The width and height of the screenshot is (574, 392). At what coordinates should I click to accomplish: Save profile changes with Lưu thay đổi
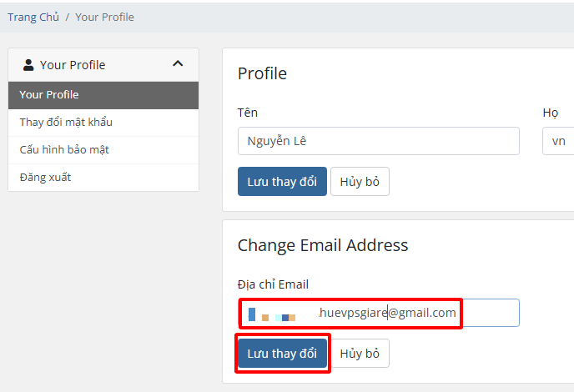(282, 182)
